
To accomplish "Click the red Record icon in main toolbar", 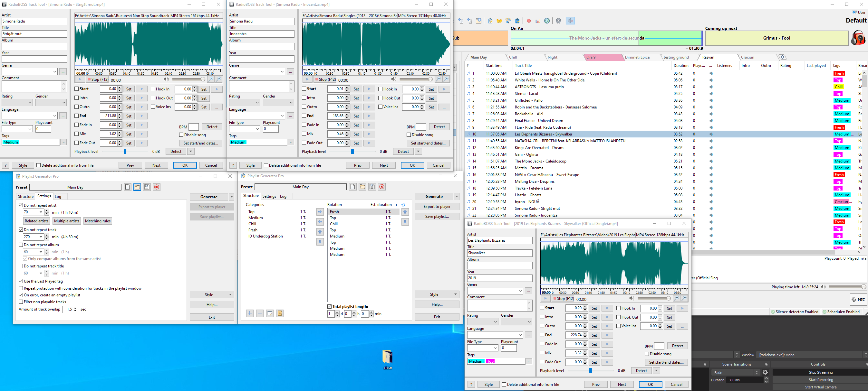I will (x=529, y=21).
